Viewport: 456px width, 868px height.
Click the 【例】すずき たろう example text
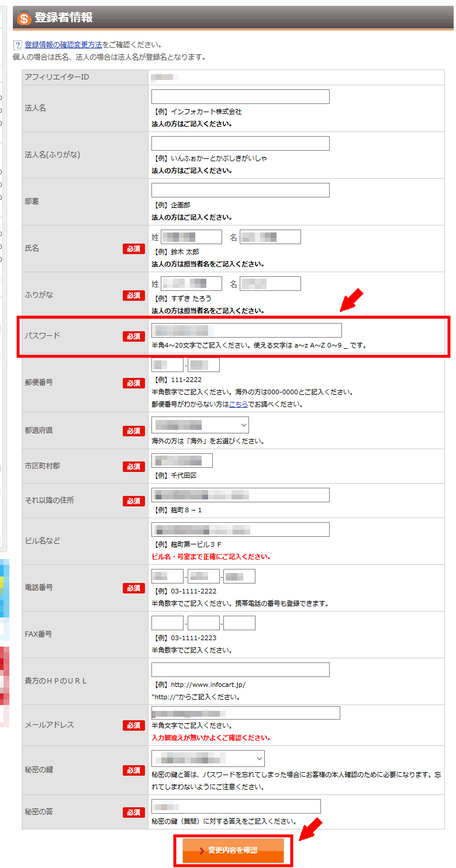(181, 298)
